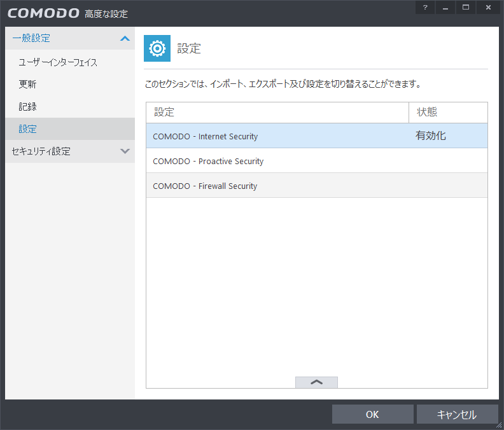This screenshot has width=504, height=430.
Task: Click the 状態 column header
Action: pos(448,113)
